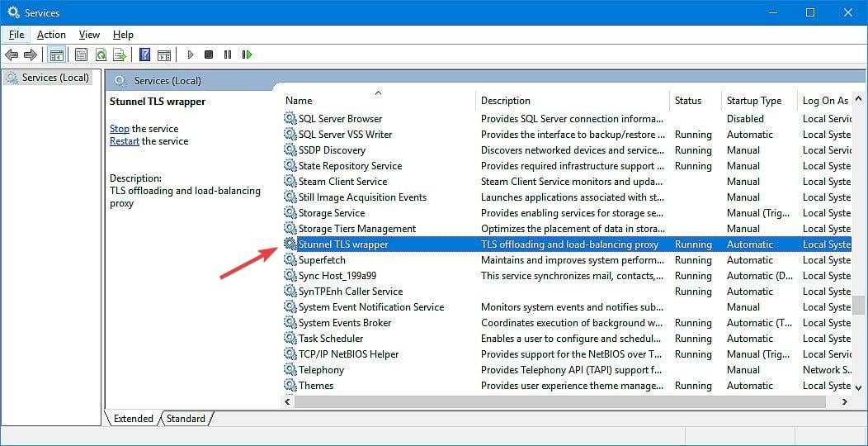Toggle Show/Hide Action Pane icon
Screen dimensions: 868x446
pos(164,55)
